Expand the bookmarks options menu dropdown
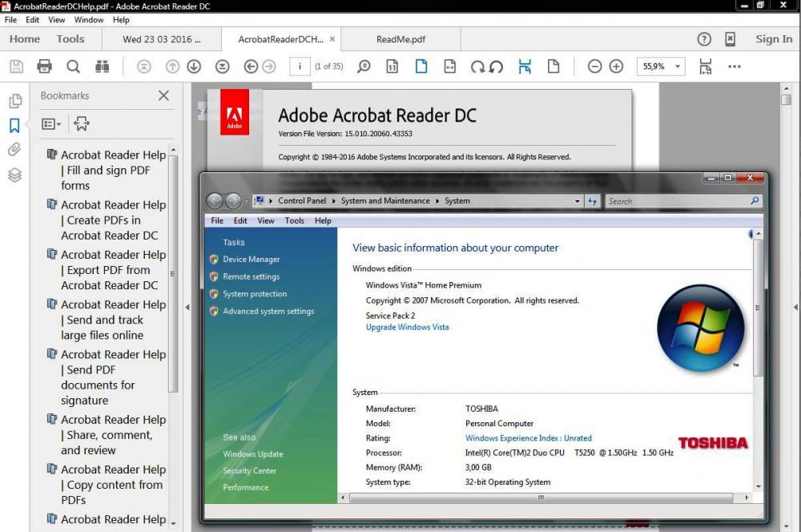 click(x=51, y=124)
